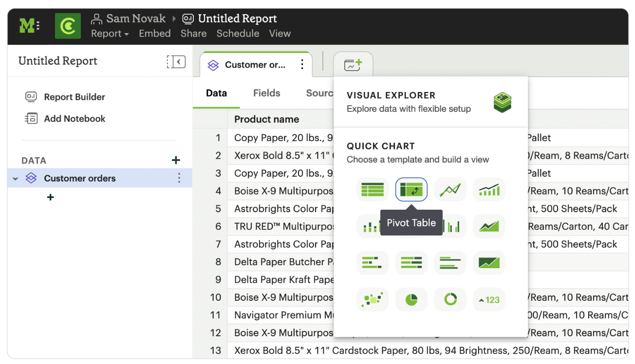Select the flat table quick chart template
The height and width of the screenshot is (364, 635).
pos(373,189)
